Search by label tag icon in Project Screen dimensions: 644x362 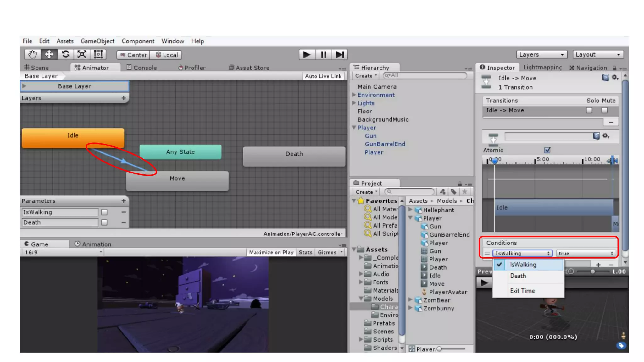click(x=453, y=192)
